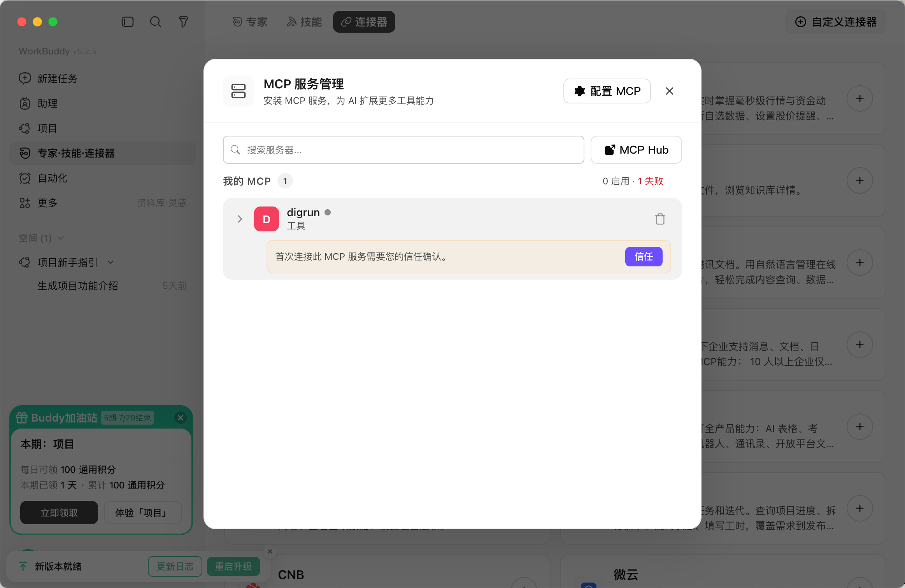Image resolution: width=905 pixels, height=588 pixels.
Task: Click 立即领取 button
Action: (59, 513)
